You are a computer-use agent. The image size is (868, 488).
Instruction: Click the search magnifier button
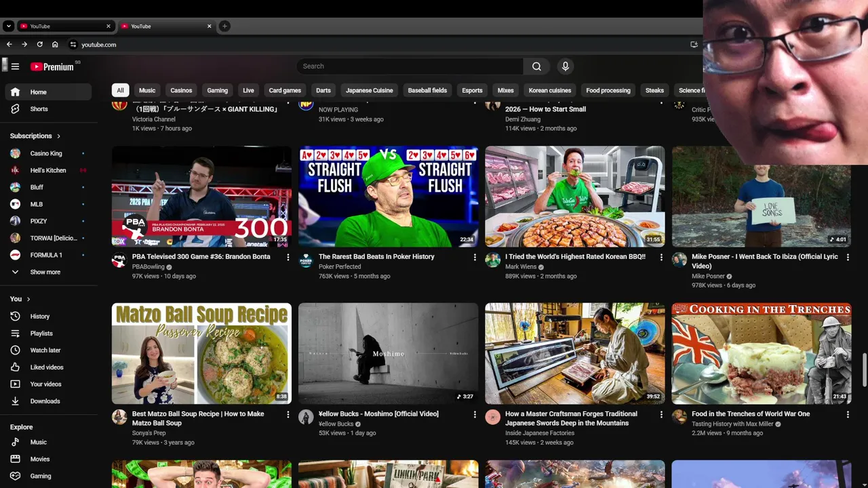pos(536,66)
